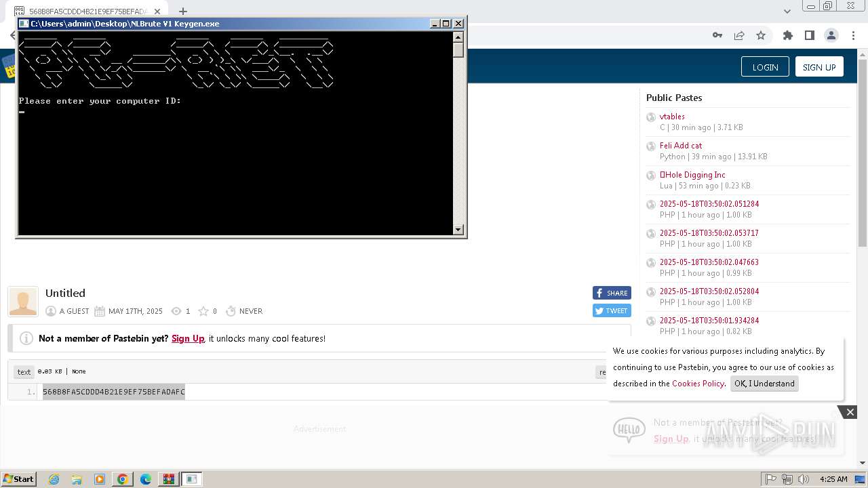Open paste 2025-05-18T03:50:02.051284
The width and height of the screenshot is (868, 488).
point(709,204)
